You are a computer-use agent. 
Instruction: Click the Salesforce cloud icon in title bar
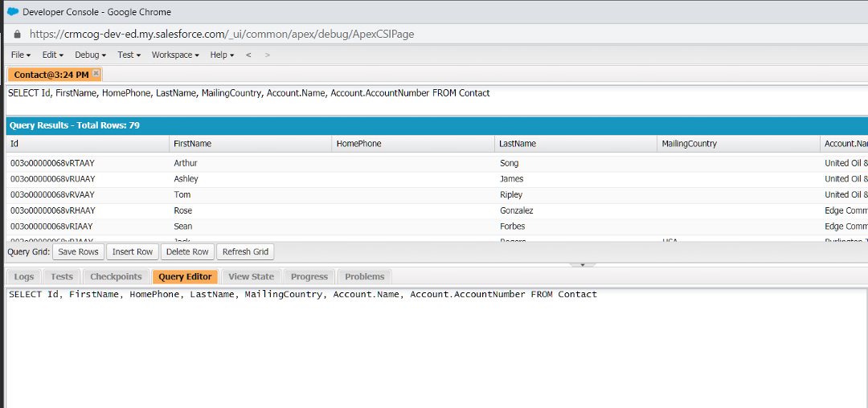[13, 11]
